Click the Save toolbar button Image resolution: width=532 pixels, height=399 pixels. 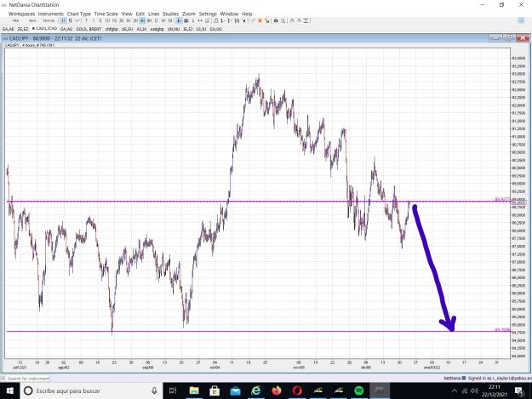tap(32, 20)
